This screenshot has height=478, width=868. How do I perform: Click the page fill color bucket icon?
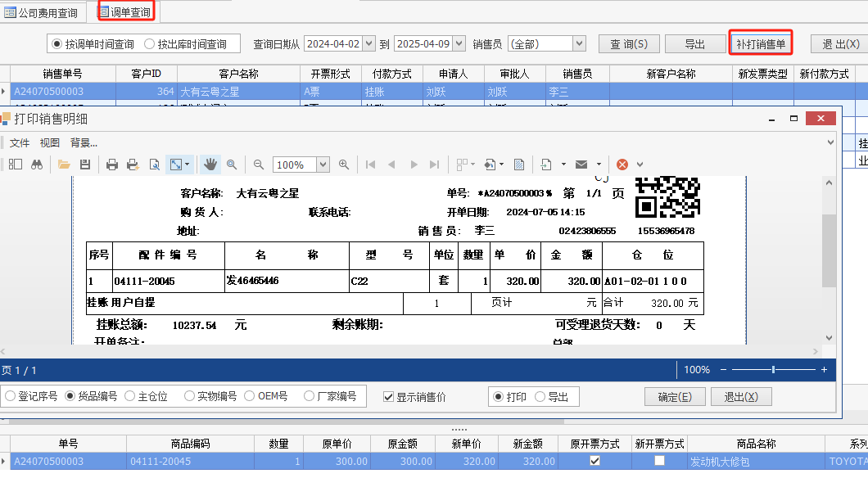click(x=490, y=165)
